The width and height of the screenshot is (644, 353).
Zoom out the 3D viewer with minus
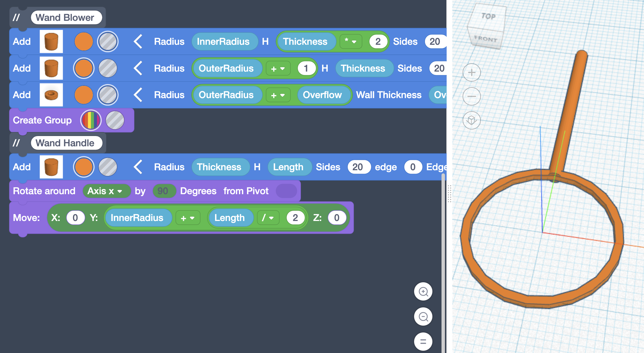(x=471, y=96)
